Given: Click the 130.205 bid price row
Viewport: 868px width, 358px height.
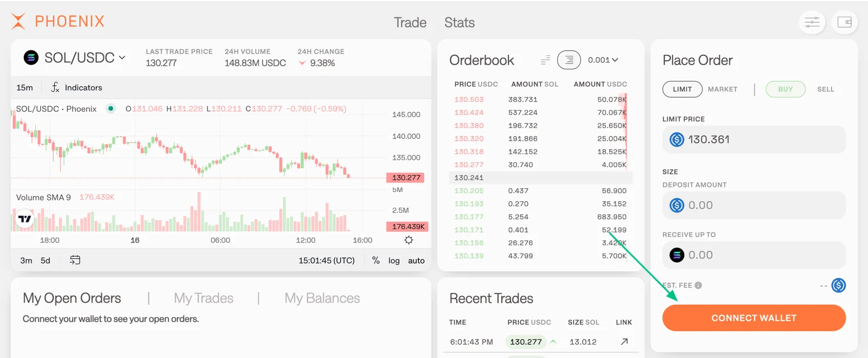Looking at the screenshot, I should [x=540, y=190].
